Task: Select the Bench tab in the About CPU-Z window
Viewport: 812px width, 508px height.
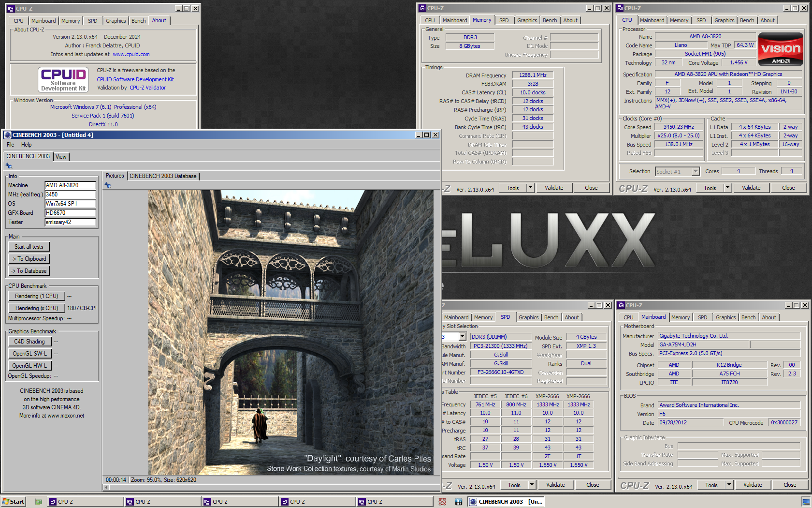Action: pos(138,21)
